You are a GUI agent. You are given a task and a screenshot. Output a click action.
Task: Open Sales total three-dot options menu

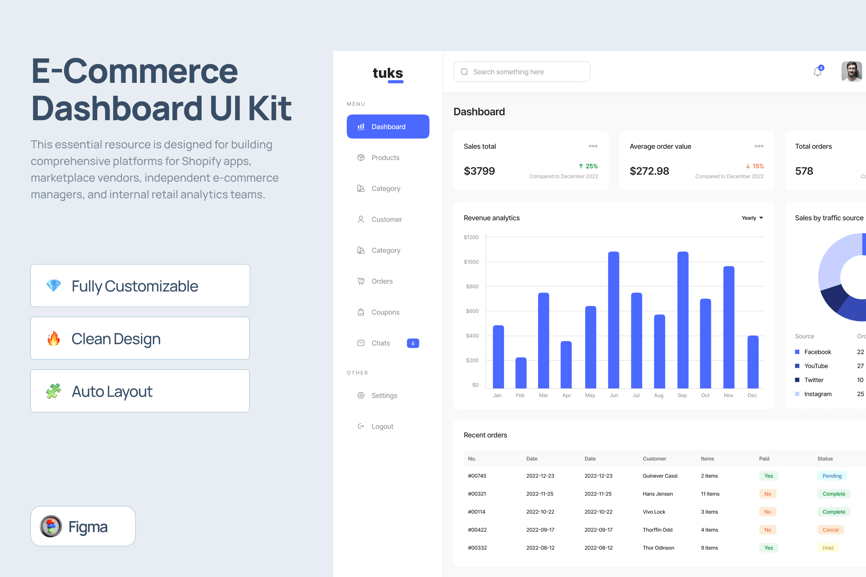(x=593, y=147)
